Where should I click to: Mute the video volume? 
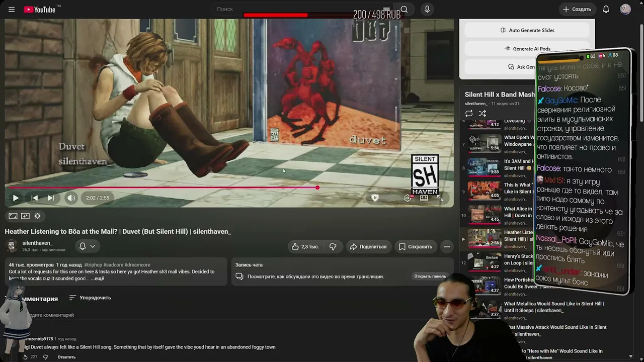pos(71,198)
